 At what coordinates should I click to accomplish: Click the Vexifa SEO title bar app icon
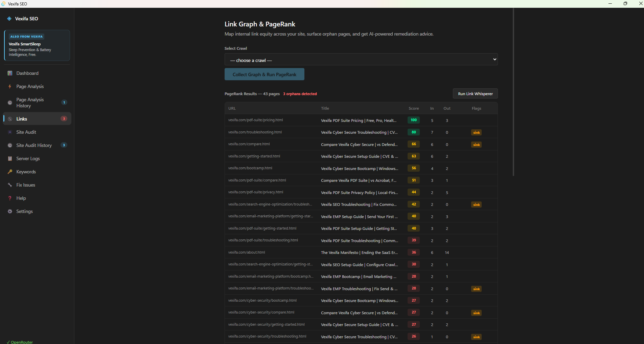(4, 4)
